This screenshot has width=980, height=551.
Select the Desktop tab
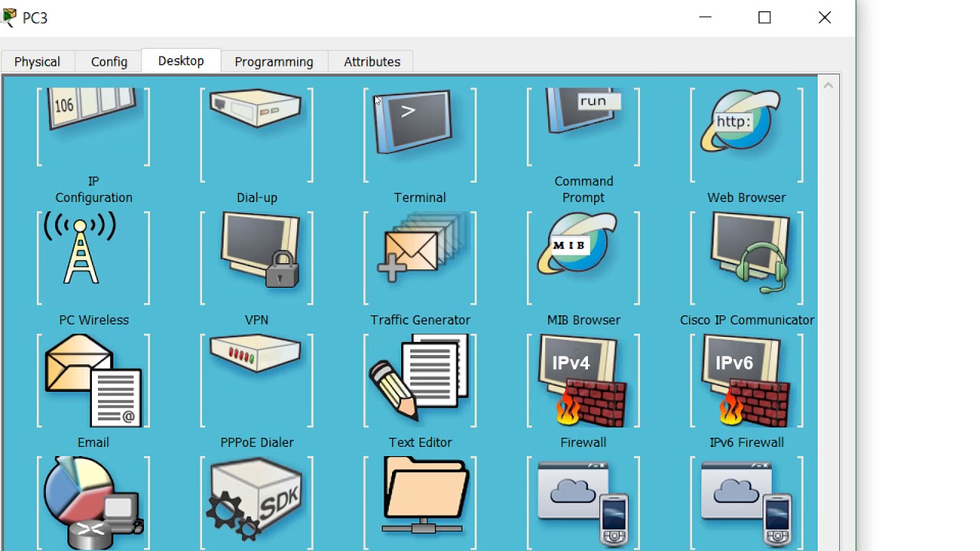point(181,61)
